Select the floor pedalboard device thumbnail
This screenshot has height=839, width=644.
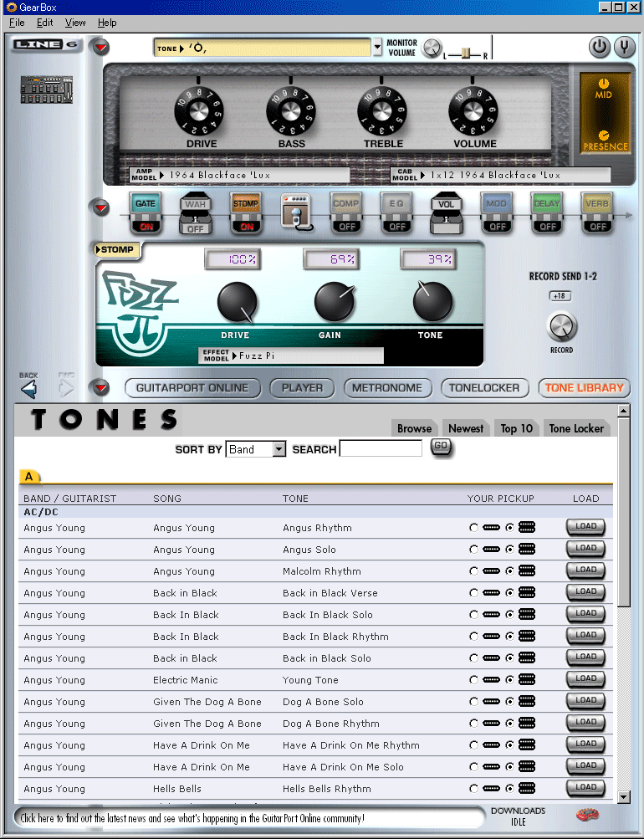pos(47,90)
